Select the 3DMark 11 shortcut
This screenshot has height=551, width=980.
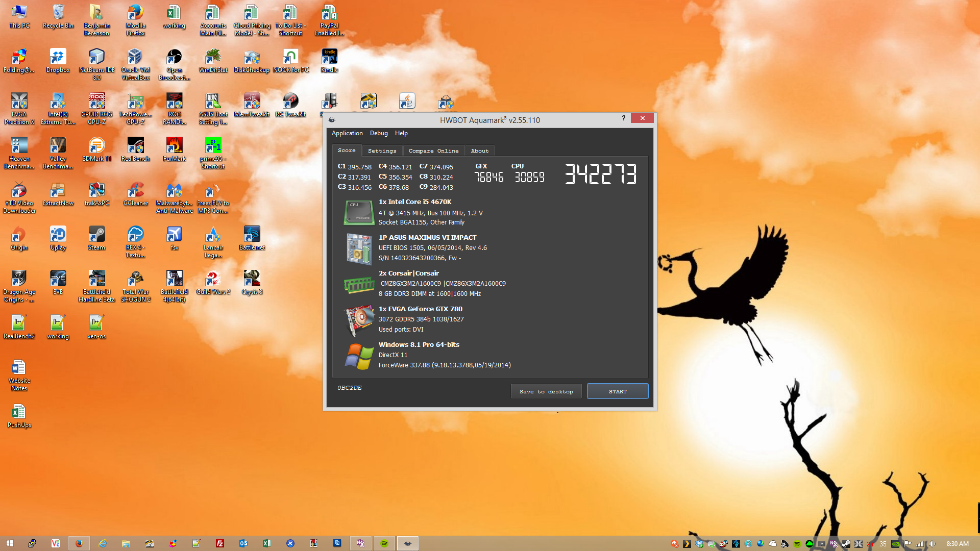tap(96, 149)
